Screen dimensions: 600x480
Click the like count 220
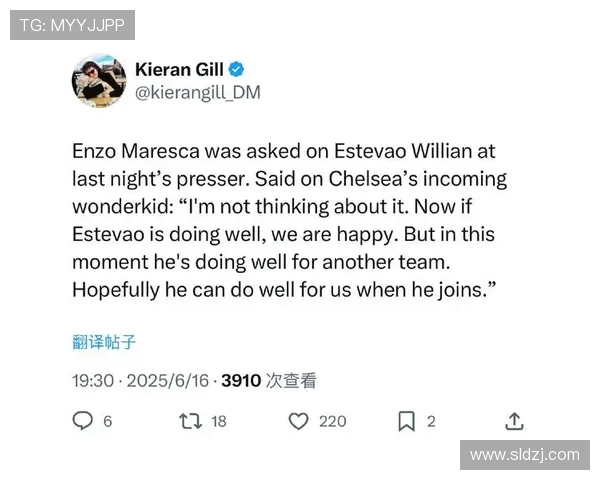click(x=333, y=421)
